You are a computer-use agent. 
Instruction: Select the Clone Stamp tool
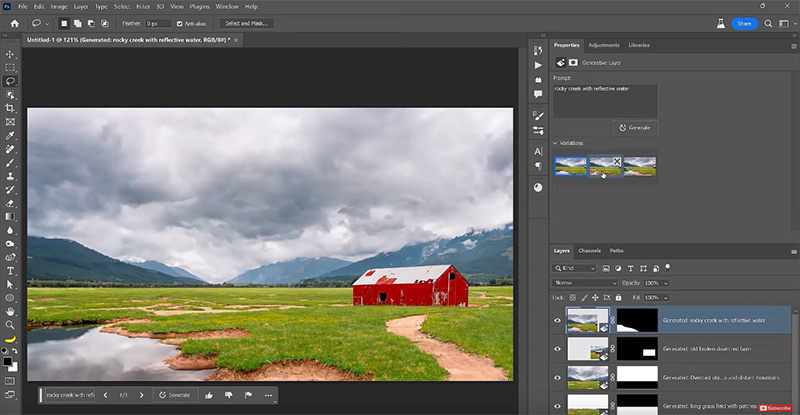pos(10,176)
